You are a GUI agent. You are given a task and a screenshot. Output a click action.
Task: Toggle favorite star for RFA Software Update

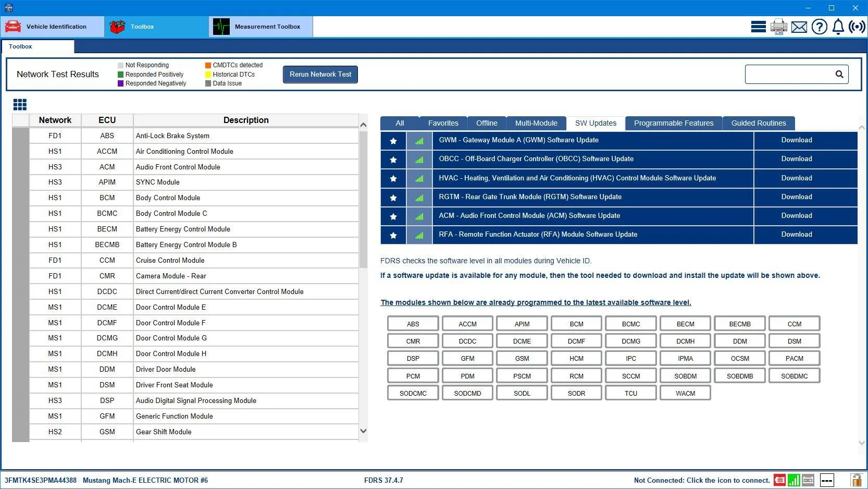click(393, 235)
